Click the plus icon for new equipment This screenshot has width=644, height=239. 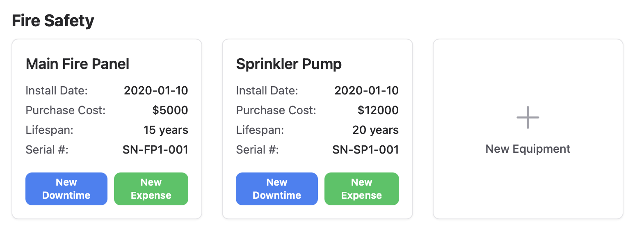[528, 117]
